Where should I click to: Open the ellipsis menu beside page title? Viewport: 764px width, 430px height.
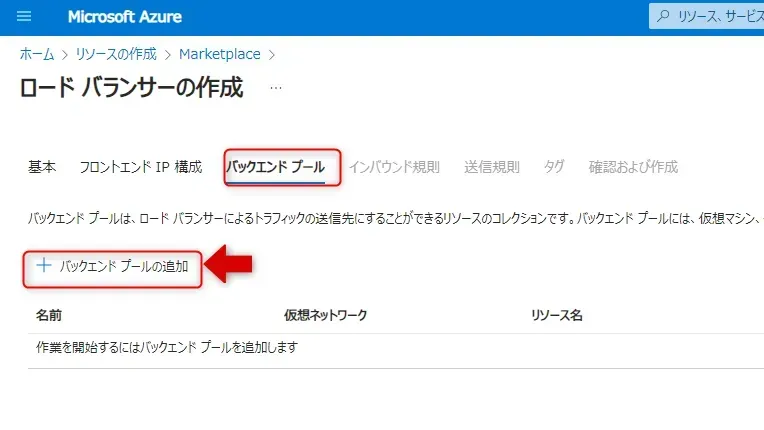tap(276, 88)
